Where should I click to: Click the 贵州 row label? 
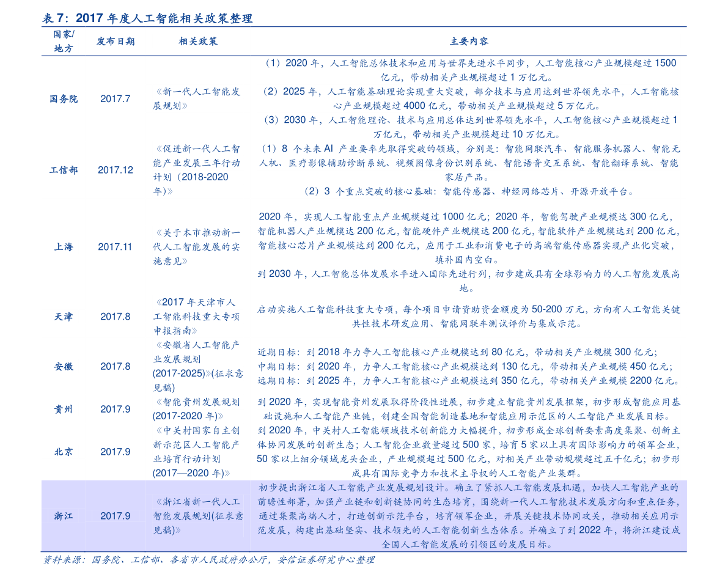click(64, 409)
